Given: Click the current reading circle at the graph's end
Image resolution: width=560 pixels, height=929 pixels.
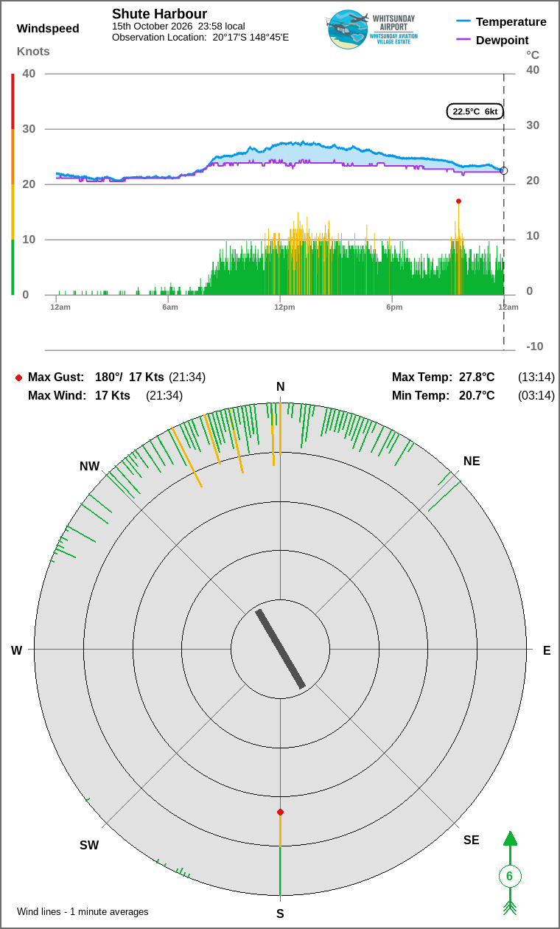Looking at the screenshot, I should [504, 170].
